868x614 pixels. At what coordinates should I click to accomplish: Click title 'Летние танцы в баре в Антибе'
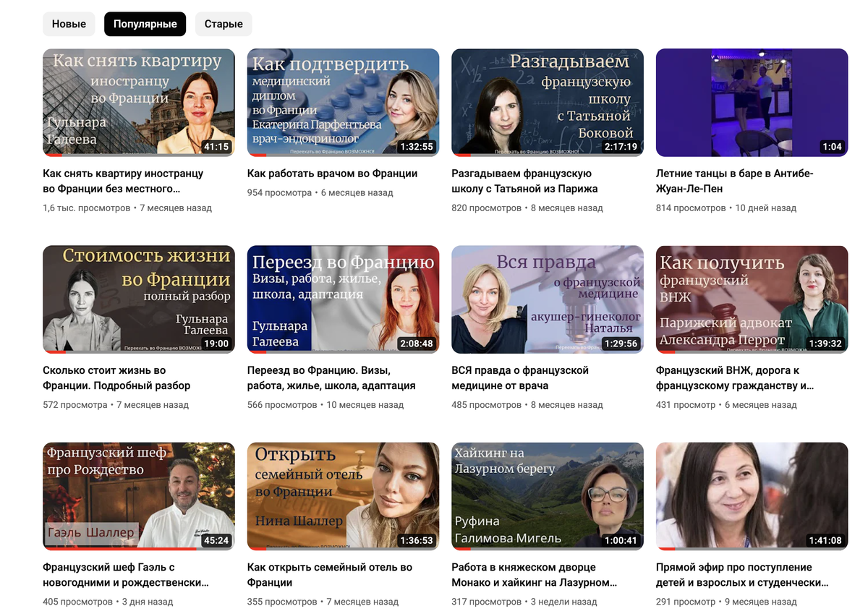(735, 181)
